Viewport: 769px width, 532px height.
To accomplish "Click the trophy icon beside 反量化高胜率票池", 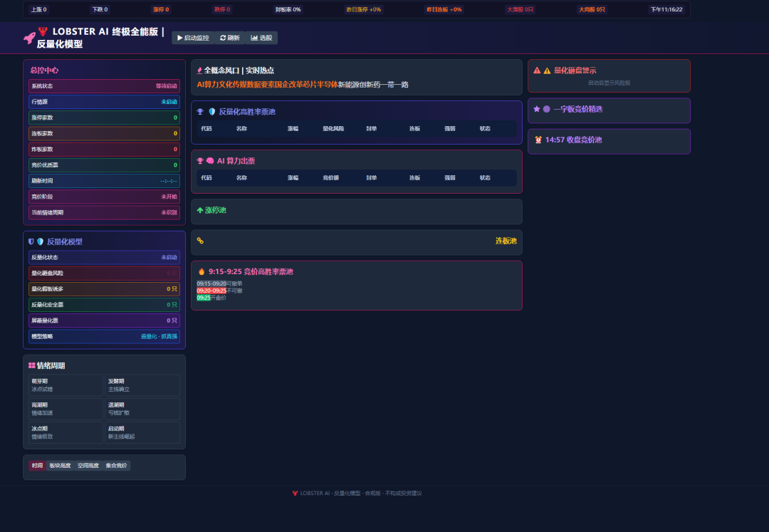I will (x=200, y=112).
